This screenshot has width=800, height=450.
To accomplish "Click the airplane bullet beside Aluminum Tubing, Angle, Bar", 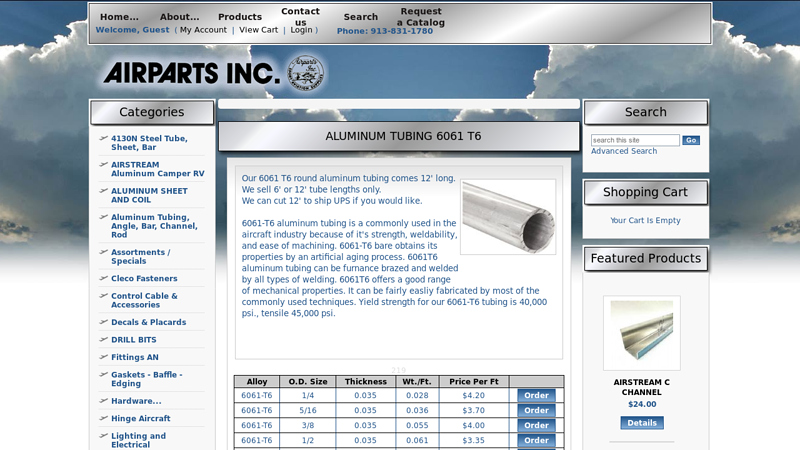I will [104, 217].
